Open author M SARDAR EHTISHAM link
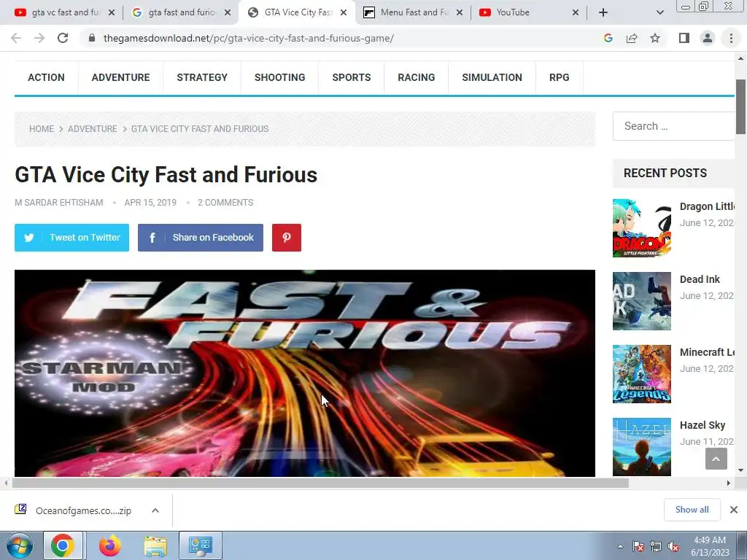This screenshot has width=747, height=560. click(59, 203)
